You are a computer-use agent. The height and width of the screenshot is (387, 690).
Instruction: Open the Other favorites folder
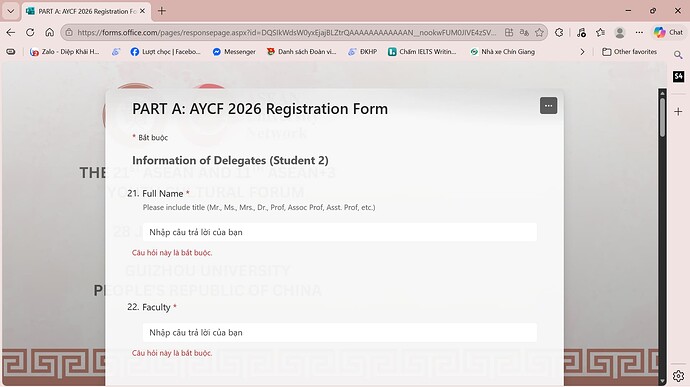click(x=629, y=52)
